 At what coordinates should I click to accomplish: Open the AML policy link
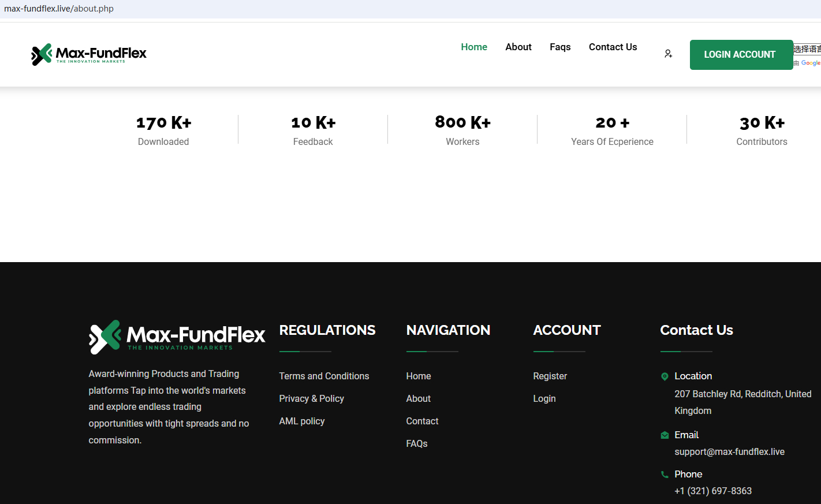302,421
